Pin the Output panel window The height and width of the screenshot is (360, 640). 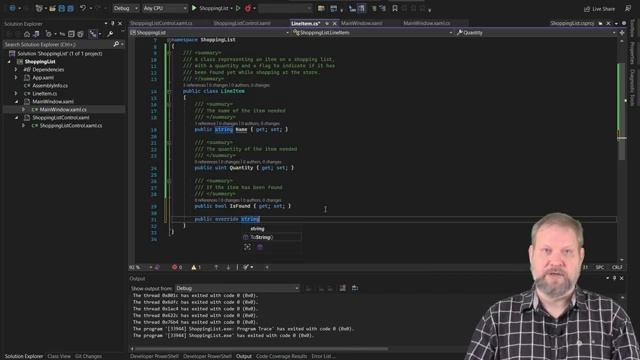pyautogui.click(x=614, y=278)
